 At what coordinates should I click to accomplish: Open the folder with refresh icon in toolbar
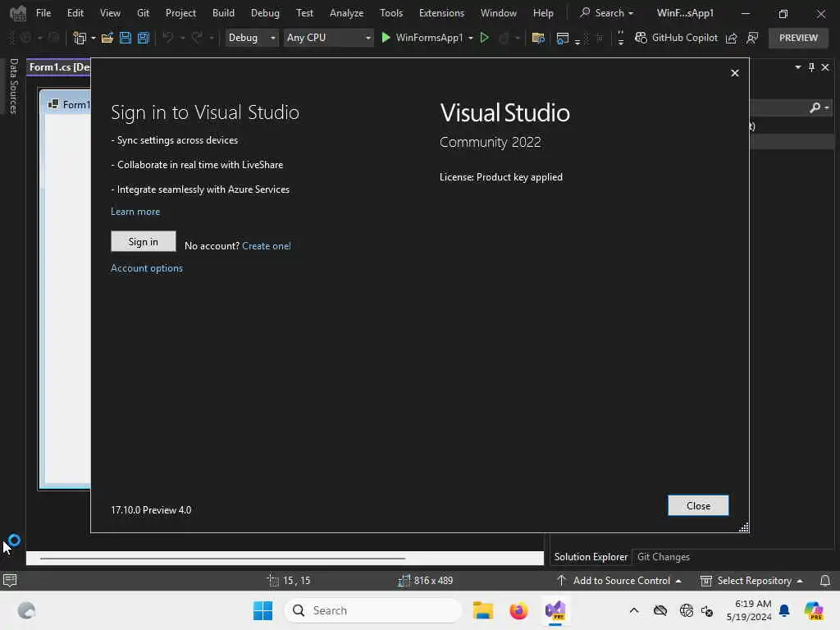tap(538, 38)
